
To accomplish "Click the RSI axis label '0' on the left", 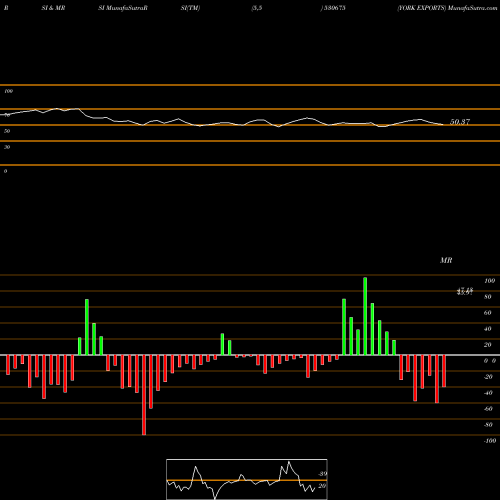I will click(x=5, y=171).
